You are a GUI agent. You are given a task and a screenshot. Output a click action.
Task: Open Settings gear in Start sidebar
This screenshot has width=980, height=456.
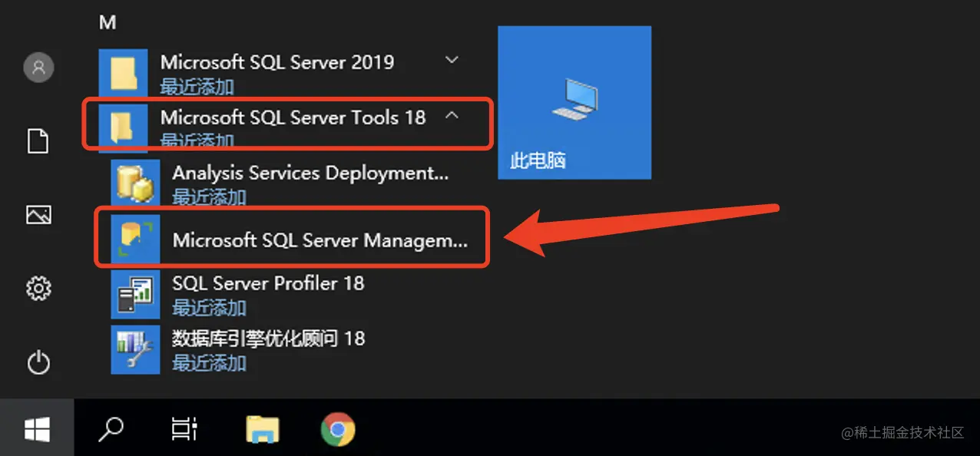pos(38,289)
